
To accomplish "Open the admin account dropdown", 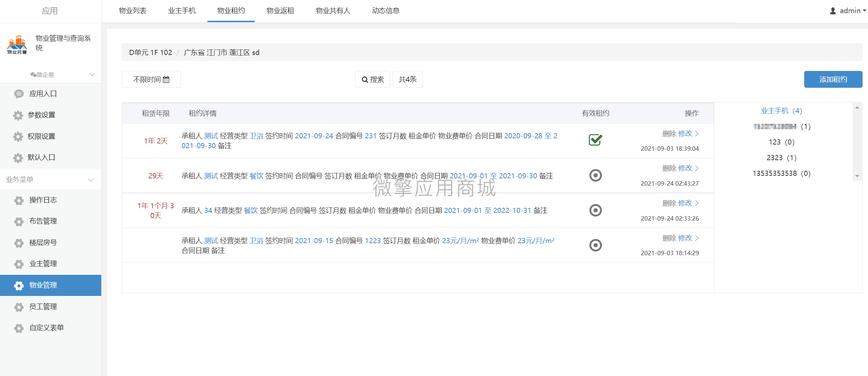I will [848, 11].
